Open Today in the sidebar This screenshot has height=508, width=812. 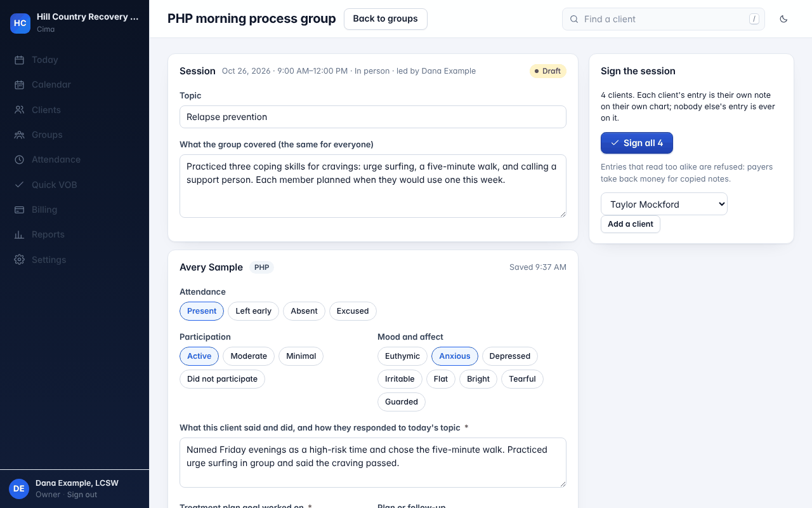[74, 60]
